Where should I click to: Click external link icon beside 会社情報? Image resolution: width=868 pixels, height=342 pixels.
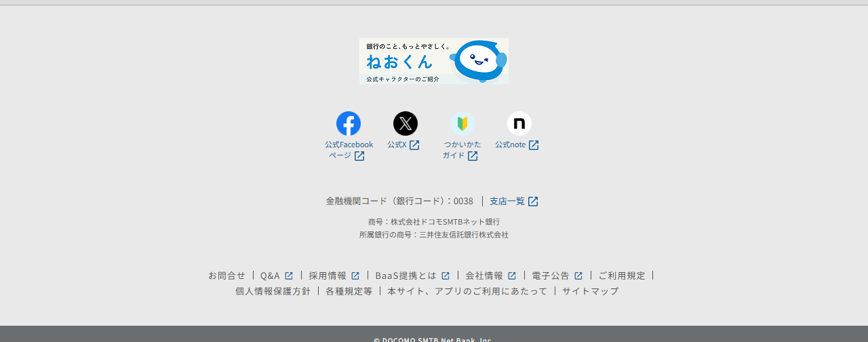pyautogui.click(x=512, y=276)
